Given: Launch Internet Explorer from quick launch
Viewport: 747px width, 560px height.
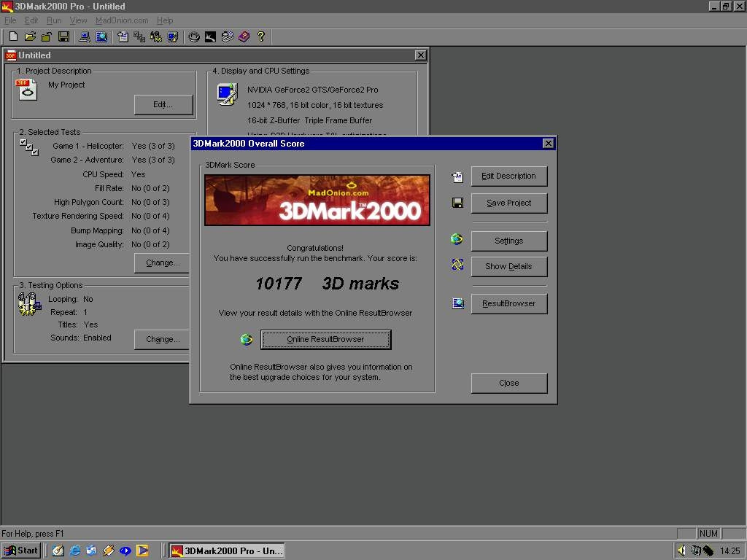Looking at the screenshot, I should tap(75, 551).
